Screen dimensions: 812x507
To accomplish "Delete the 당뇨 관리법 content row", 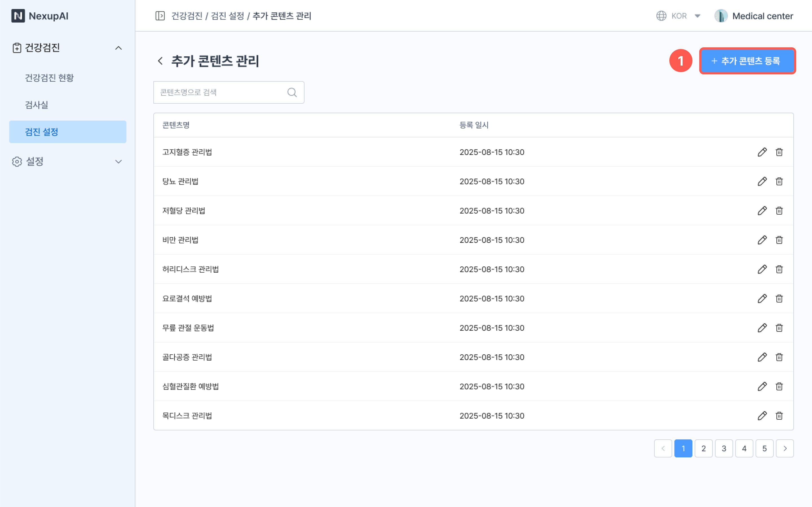I will tap(779, 181).
